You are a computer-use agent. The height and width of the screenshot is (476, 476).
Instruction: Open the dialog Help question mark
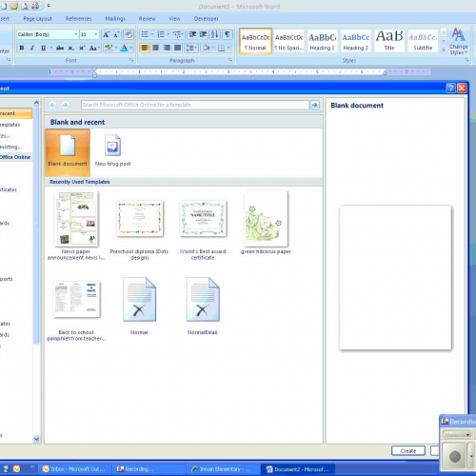click(x=450, y=88)
